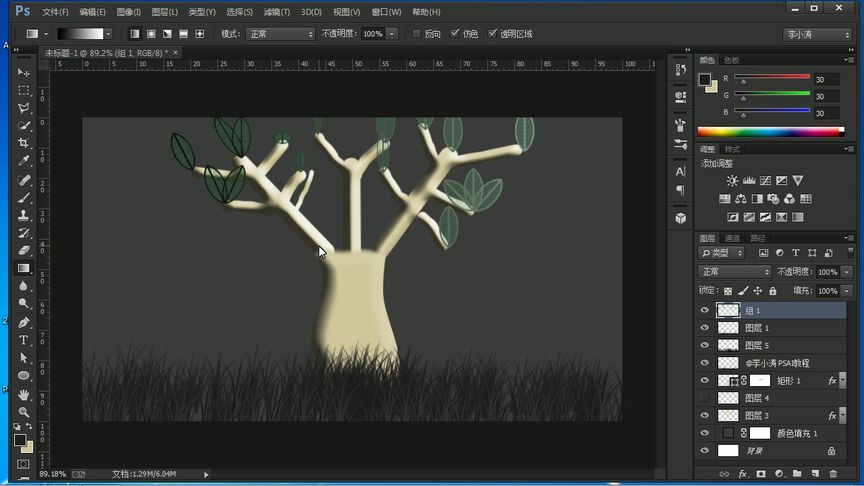Viewport: 864px width, 486px height.
Task: Select the 矩形 1 layer
Action: 795,381
